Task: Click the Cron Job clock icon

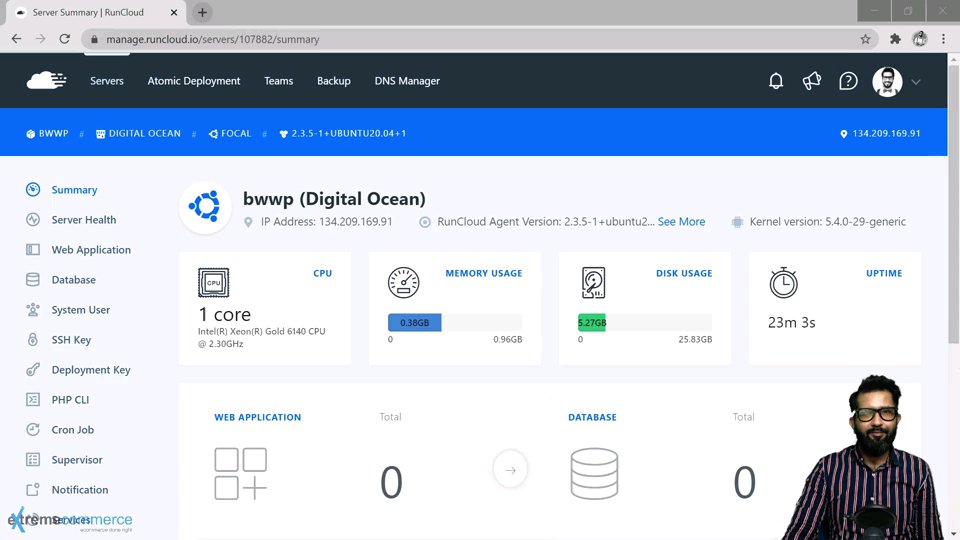Action: click(x=33, y=429)
